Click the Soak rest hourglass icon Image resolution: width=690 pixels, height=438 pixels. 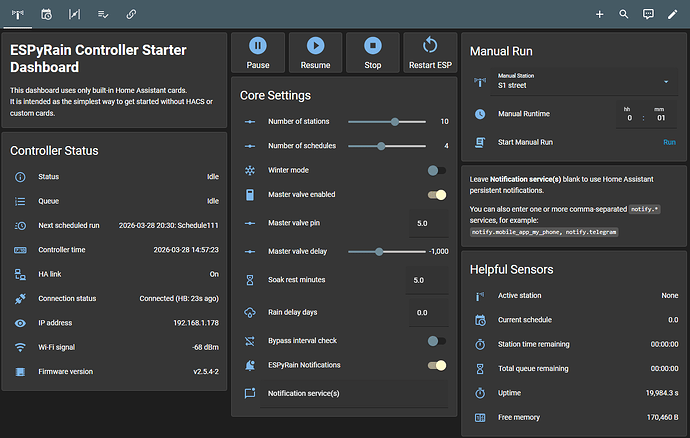(250, 280)
